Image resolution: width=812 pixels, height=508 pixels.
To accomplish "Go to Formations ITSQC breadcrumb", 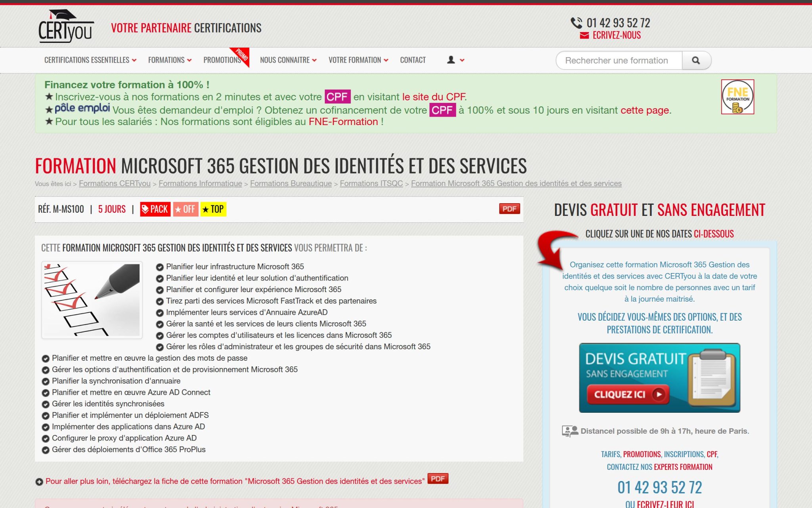I will click(371, 183).
